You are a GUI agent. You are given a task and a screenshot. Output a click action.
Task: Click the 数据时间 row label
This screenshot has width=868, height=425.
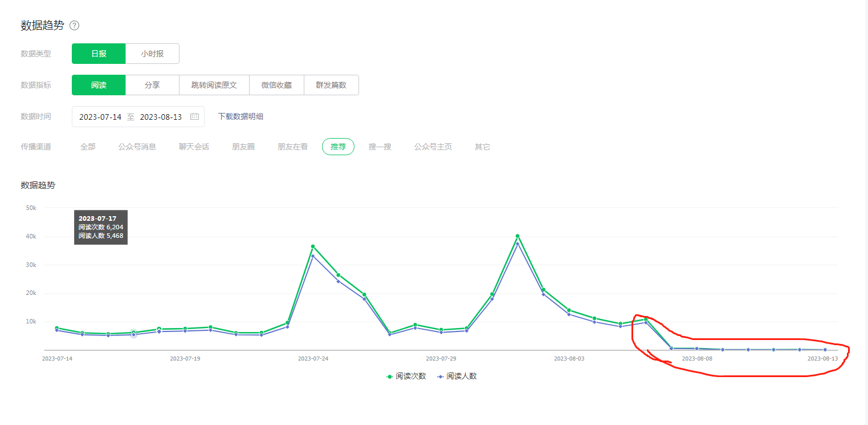36,116
